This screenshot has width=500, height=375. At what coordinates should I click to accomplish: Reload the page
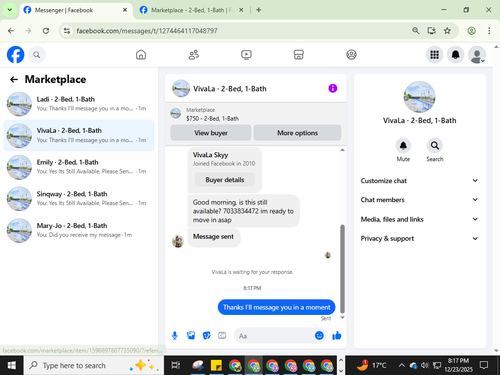pos(46,31)
